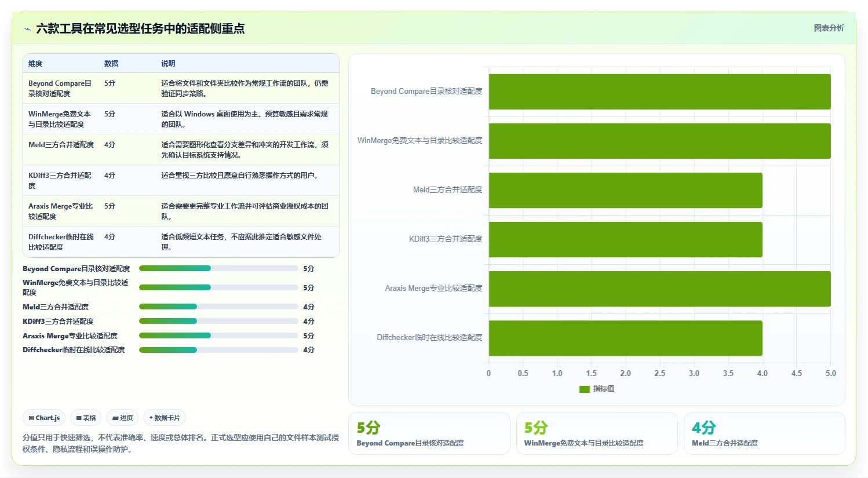This screenshot has width=868, height=478.
Task: Toggle the 指标值 legend item
Action: 597,389
